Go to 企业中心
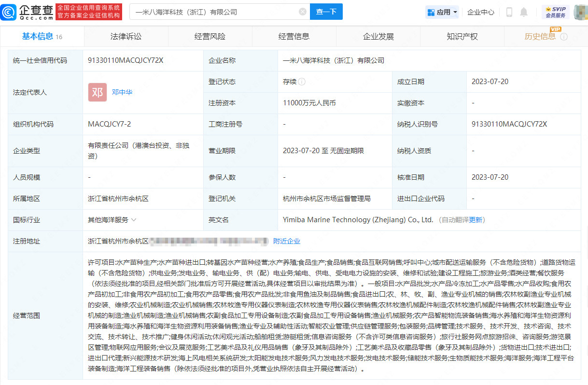588x385 pixels. pyautogui.click(x=481, y=12)
